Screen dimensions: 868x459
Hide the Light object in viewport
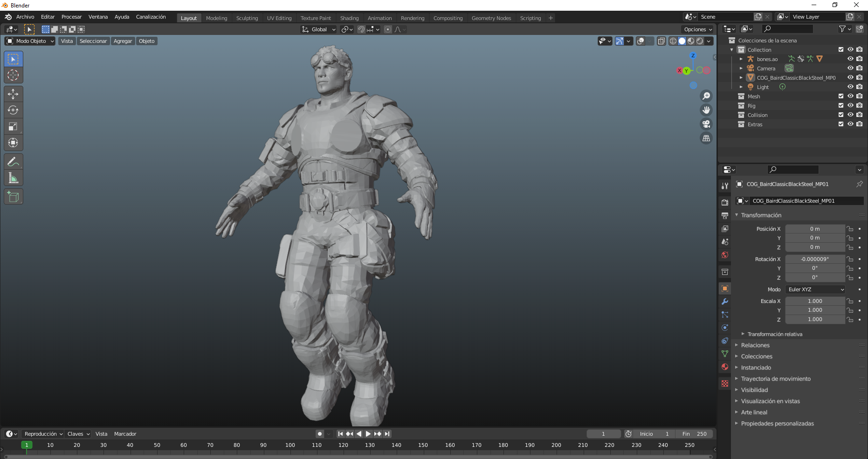[850, 87]
